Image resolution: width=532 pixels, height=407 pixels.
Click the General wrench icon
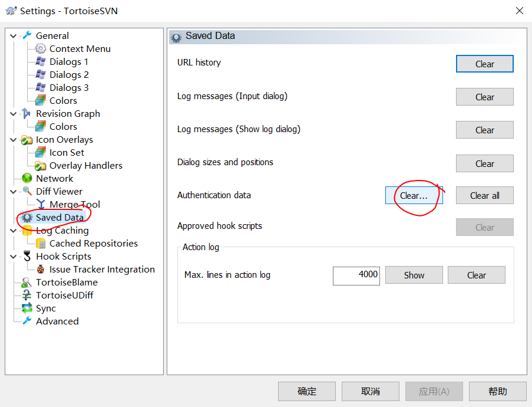(x=27, y=35)
